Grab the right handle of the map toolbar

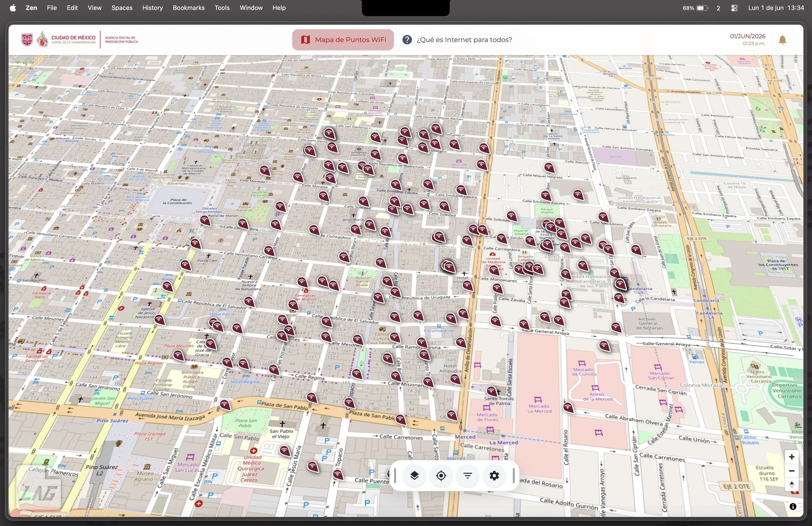pyautogui.click(x=514, y=476)
